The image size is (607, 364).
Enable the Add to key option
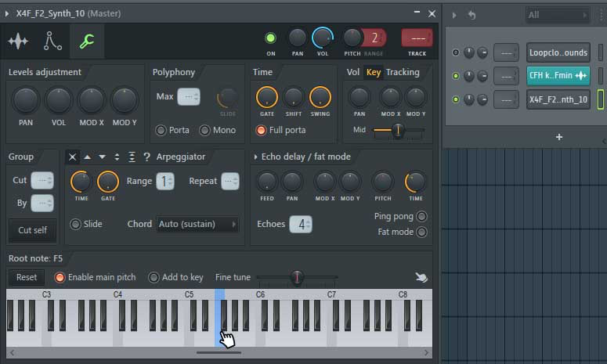tap(154, 277)
